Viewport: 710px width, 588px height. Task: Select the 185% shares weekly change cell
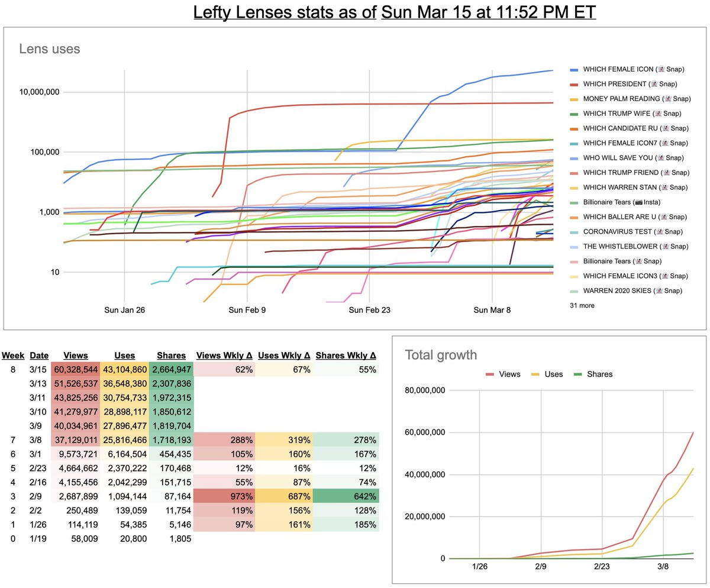(347, 525)
